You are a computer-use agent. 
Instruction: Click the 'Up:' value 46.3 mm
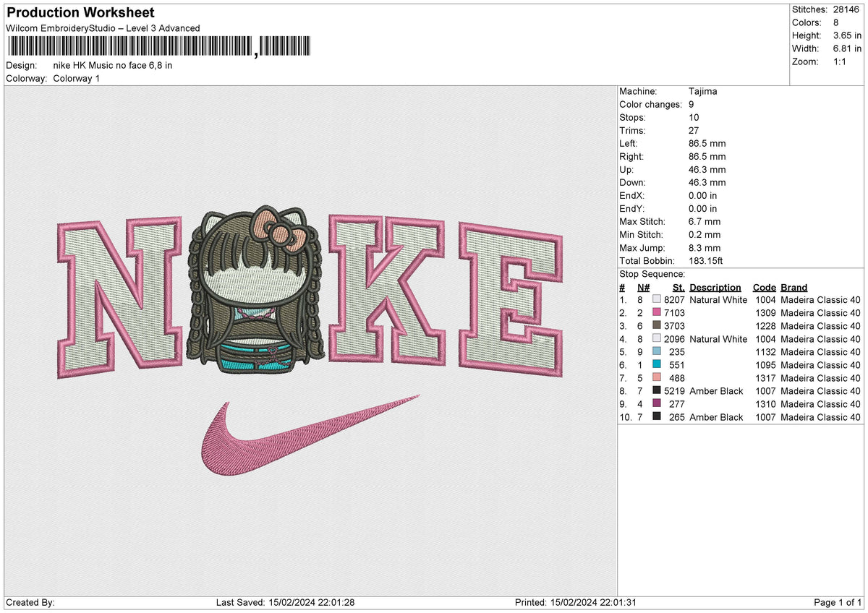pyautogui.click(x=707, y=170)
